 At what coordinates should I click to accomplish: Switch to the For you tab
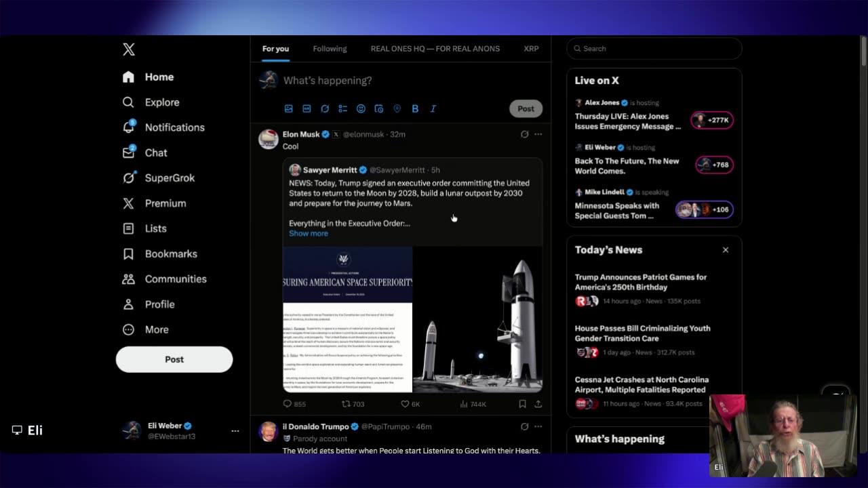pos(275,49)
